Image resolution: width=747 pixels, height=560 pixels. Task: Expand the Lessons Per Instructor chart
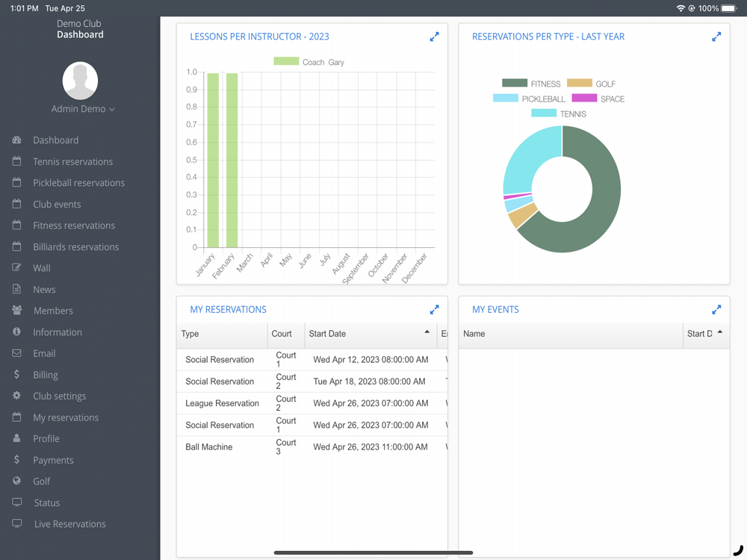tap(434, 37)
